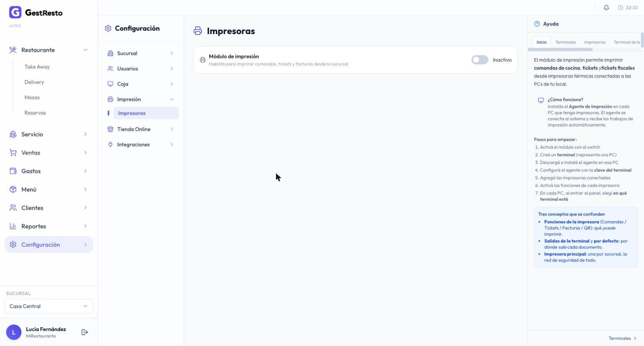Screen dimensions: 644x346
Task: Open the Configuración main menu item
Action: click(x=49, y=245)
